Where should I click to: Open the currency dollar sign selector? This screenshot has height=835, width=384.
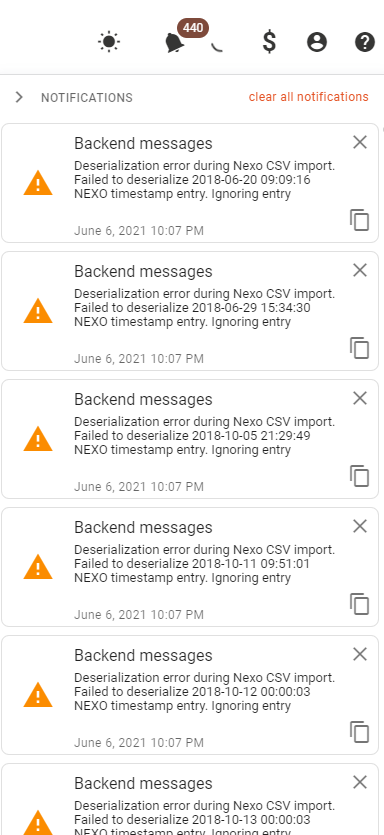(x=269, y=42)
